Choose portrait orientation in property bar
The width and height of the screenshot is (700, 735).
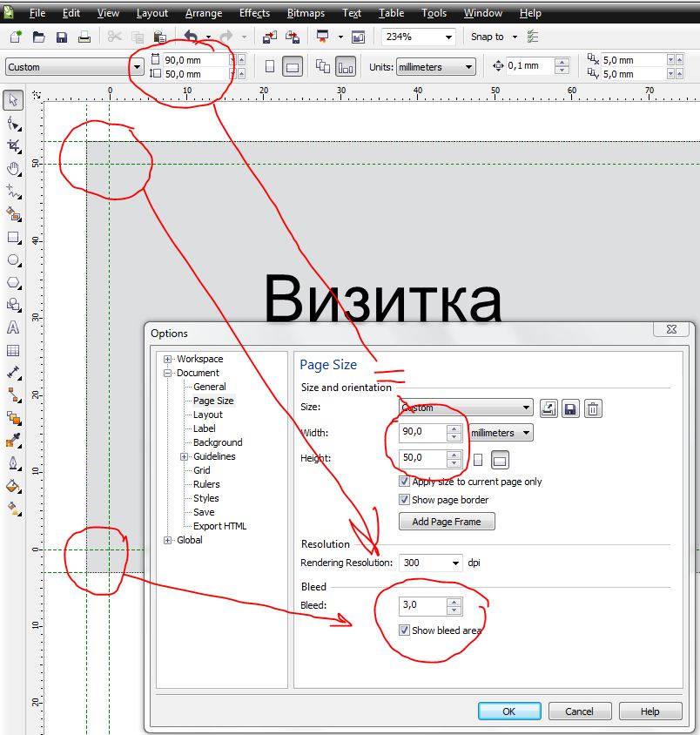tap(270, 66)
